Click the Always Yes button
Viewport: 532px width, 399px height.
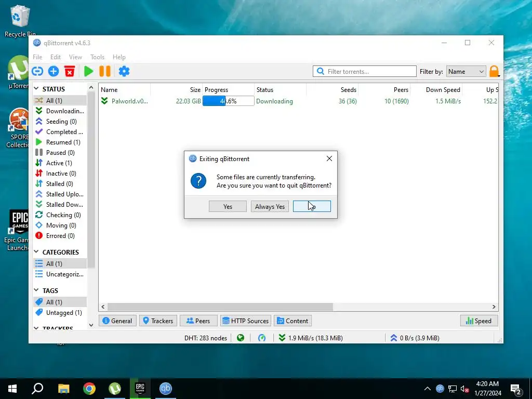(270, 206)
